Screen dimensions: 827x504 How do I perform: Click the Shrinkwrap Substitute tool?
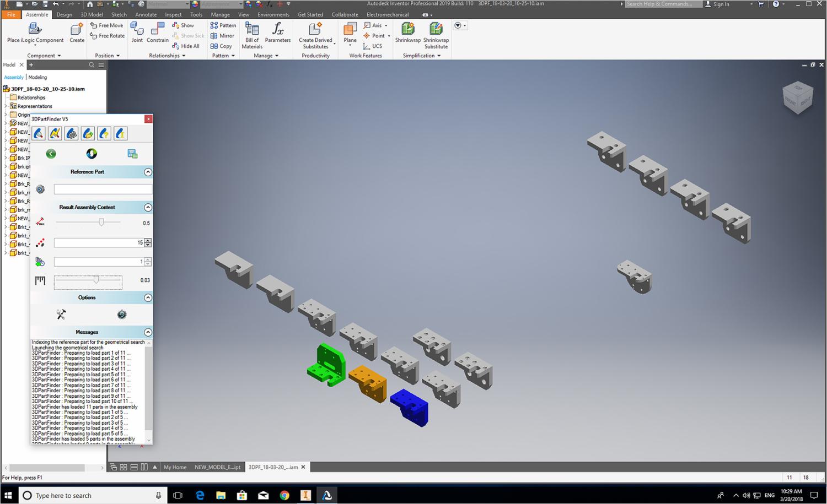[x=436, y=36]
